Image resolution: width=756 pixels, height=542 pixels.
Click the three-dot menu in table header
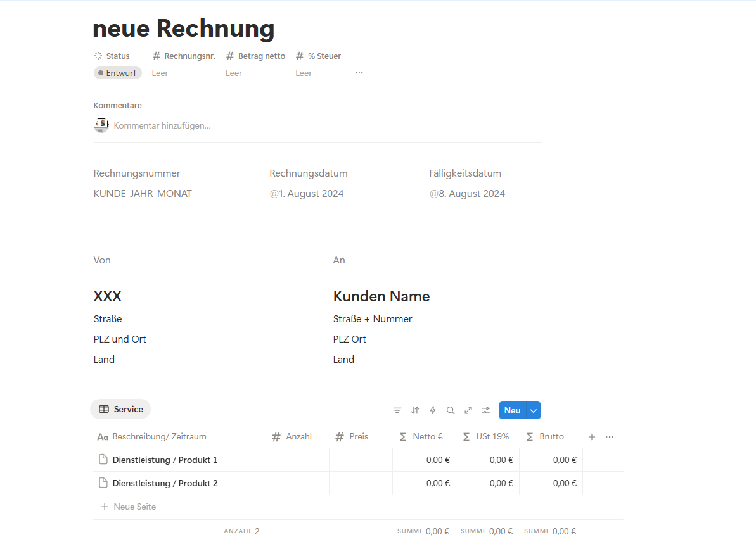pyautogui.click(x=610, y=437)
